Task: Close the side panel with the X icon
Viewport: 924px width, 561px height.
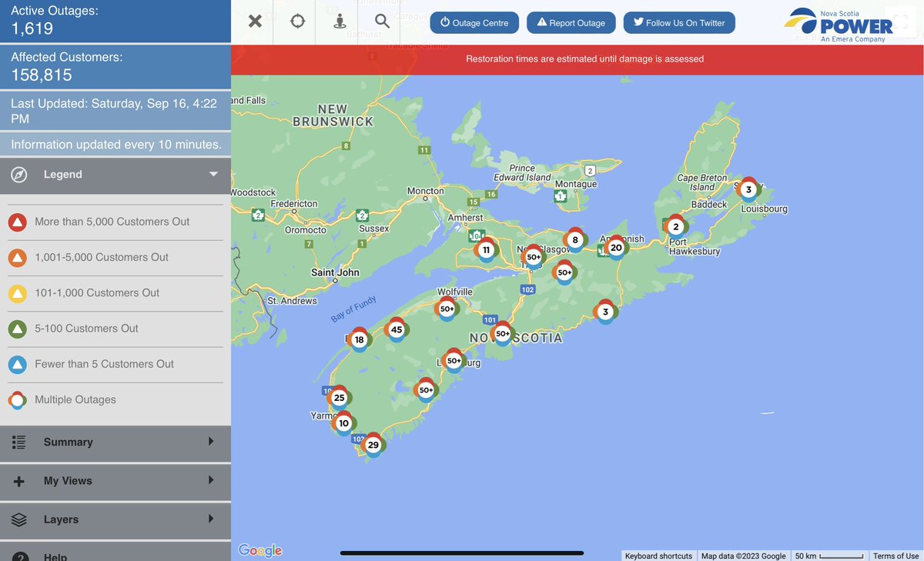Action: [255, 22]
